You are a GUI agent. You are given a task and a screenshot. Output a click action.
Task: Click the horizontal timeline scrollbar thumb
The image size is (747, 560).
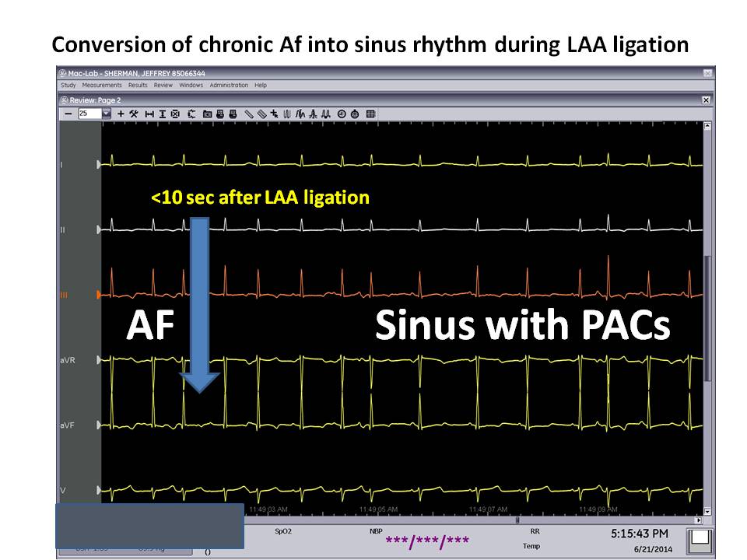pyautogui.click(x=518, y=520)
